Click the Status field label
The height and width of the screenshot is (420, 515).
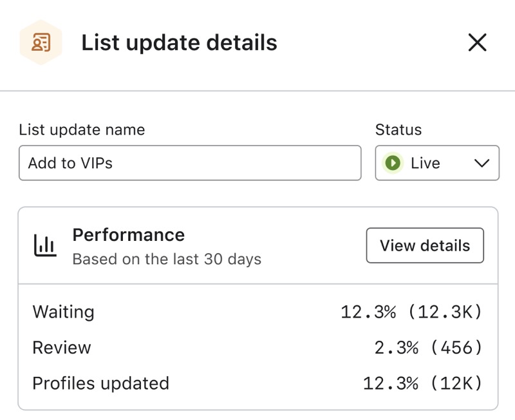[x=398, y=129]
